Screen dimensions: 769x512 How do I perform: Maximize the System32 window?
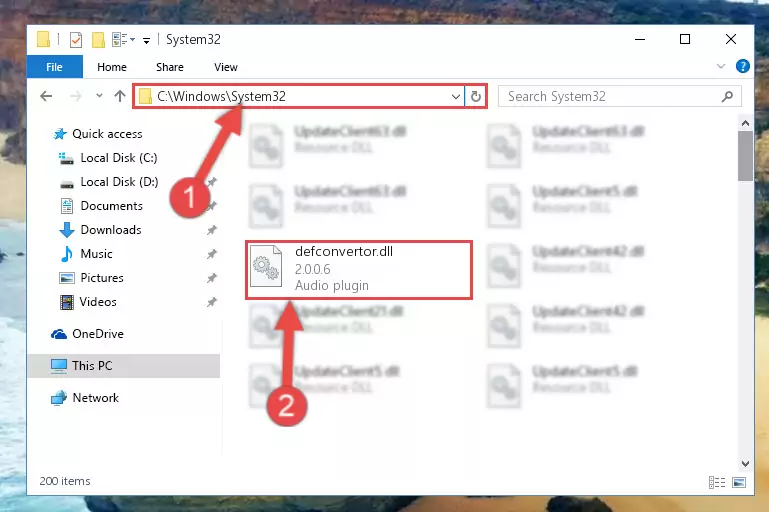click(x=685, y=39)
